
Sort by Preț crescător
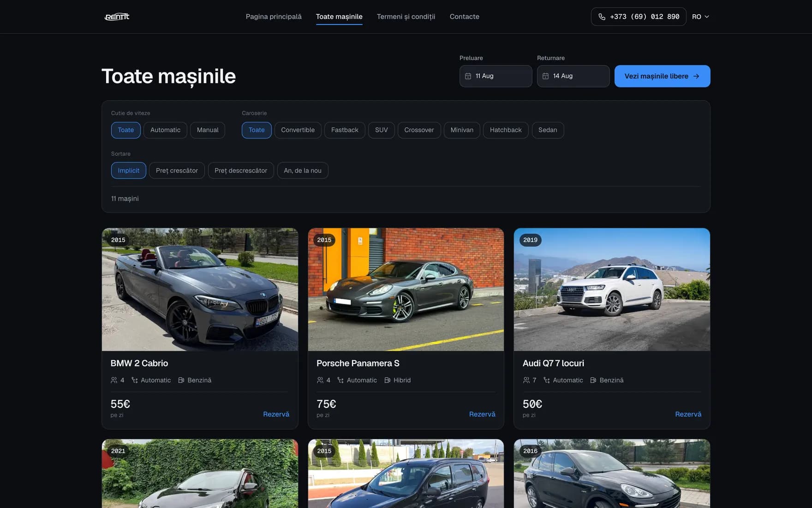point(177,170)
